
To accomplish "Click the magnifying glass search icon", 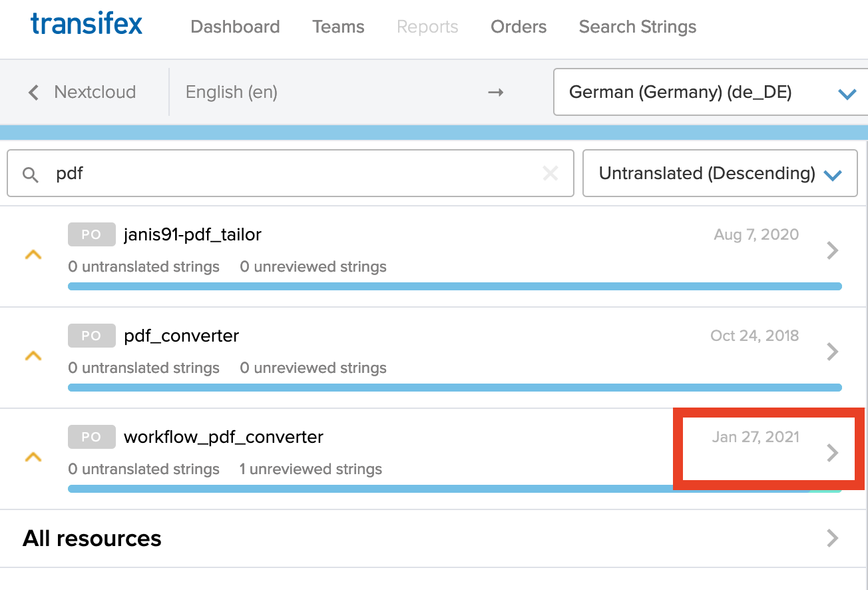I will point(31,174).
